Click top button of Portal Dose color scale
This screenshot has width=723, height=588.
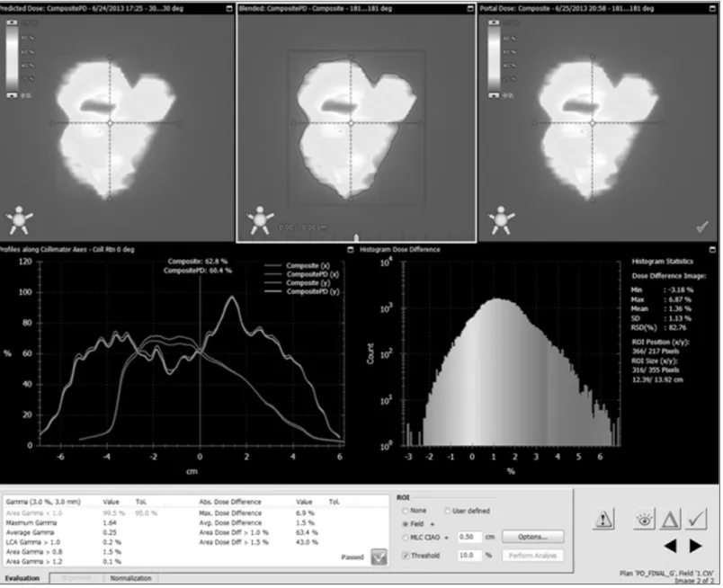(494, 22)
